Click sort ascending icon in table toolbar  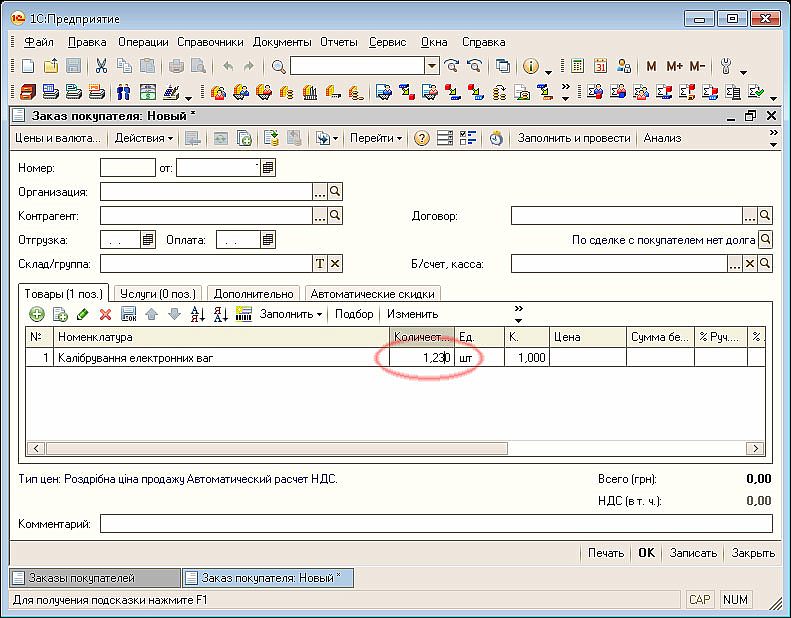(x=198, y=314)
